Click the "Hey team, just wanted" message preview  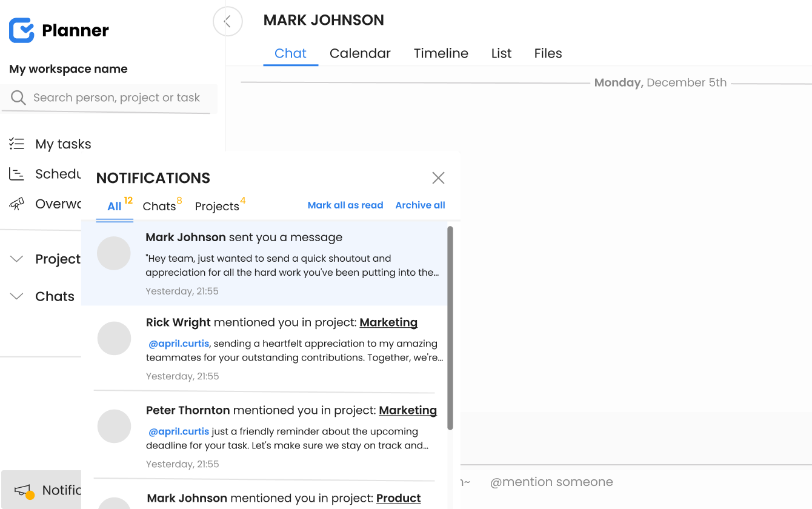(x=293, y=265)
